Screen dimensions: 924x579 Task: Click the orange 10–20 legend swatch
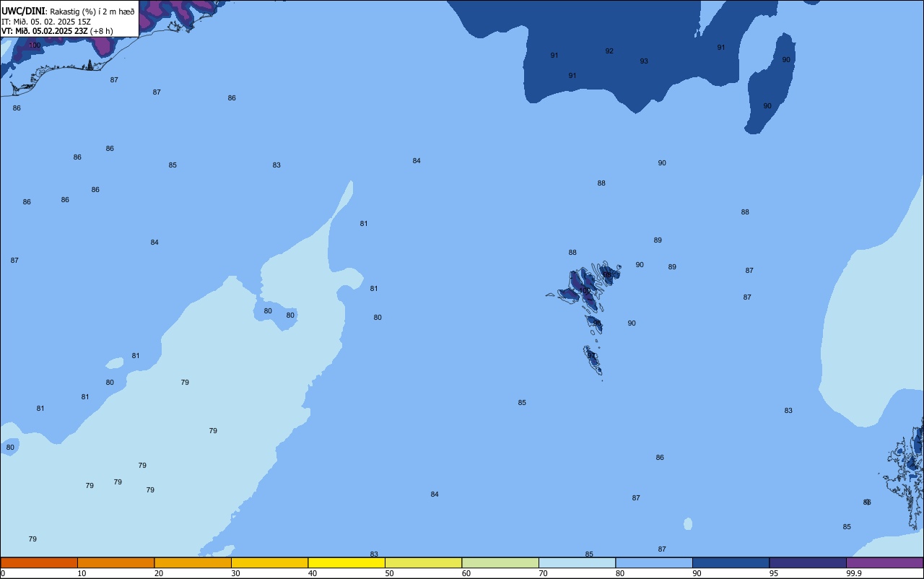pos(115,562)
